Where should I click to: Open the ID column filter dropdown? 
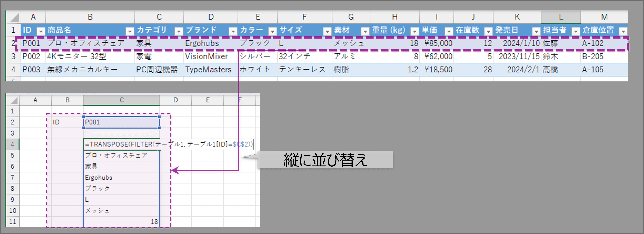click(41, 31)
